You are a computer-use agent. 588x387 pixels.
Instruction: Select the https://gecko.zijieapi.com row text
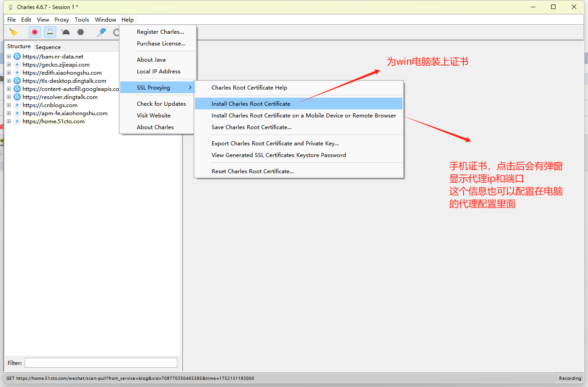(56, 64)
